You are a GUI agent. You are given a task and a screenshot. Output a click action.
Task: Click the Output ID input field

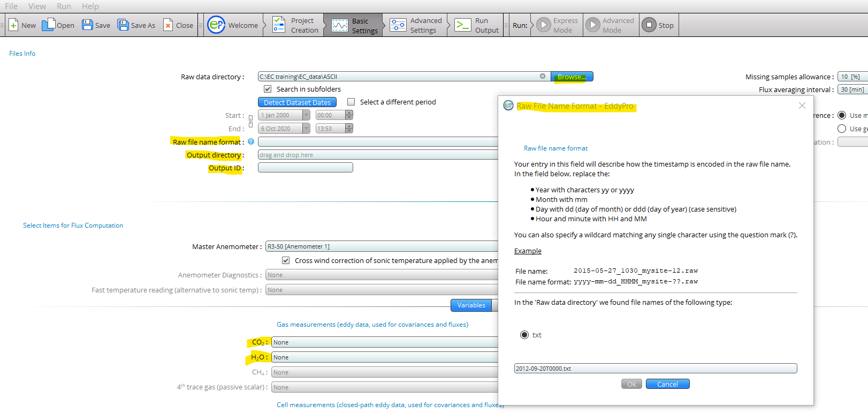[306, 168]
